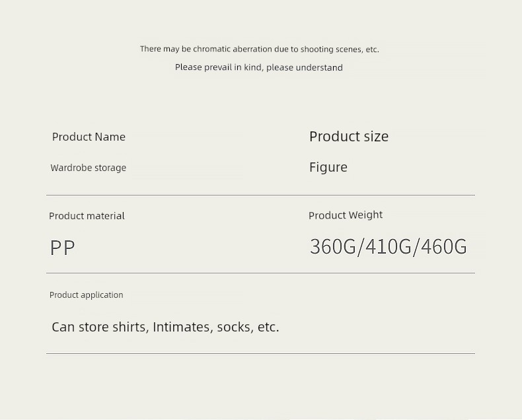Click the divider line below "Wardrobe storage"

pos(260,195)
